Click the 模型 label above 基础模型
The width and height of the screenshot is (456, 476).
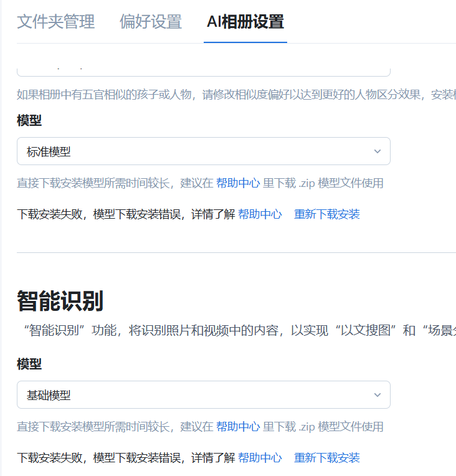pyautogui.click(x=29, y=364)
